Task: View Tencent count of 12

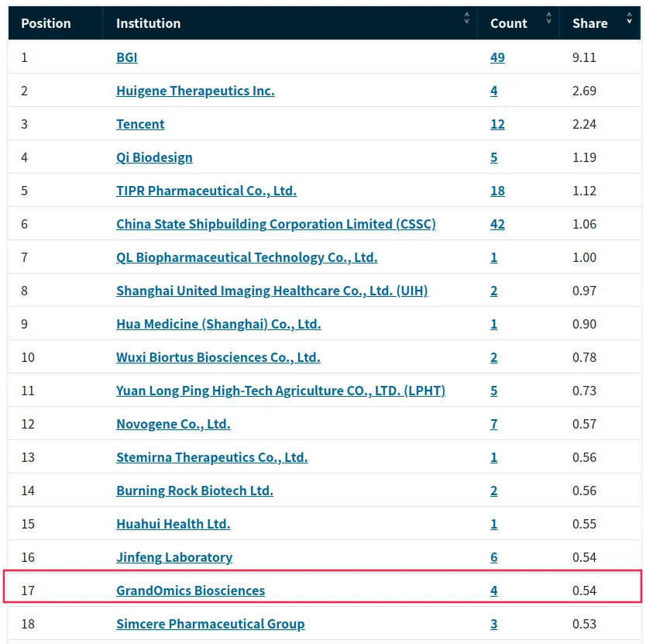Action: [497, 124]
